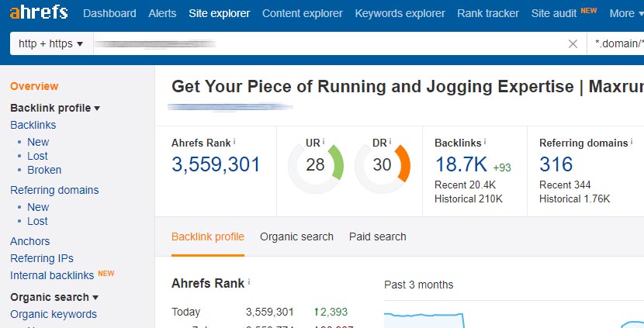The width and height of the screenshot is (644, 328).
Task: Open Keywords explorer in top navigation
Action: tap(400, 13)
